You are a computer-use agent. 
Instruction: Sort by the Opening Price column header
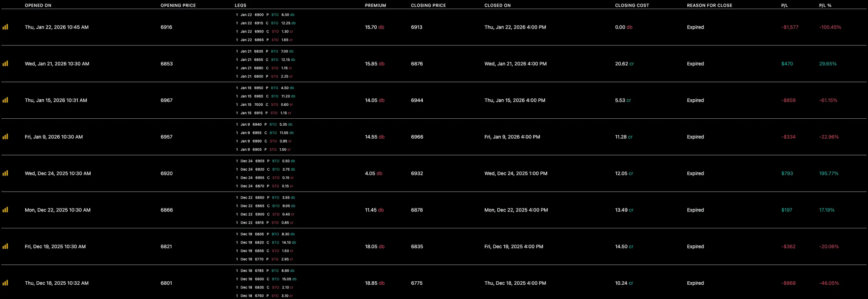coord(178,6)
